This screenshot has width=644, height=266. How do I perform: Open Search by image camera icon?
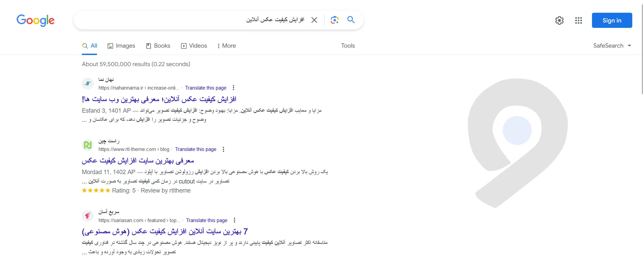(x=334, y=20)
